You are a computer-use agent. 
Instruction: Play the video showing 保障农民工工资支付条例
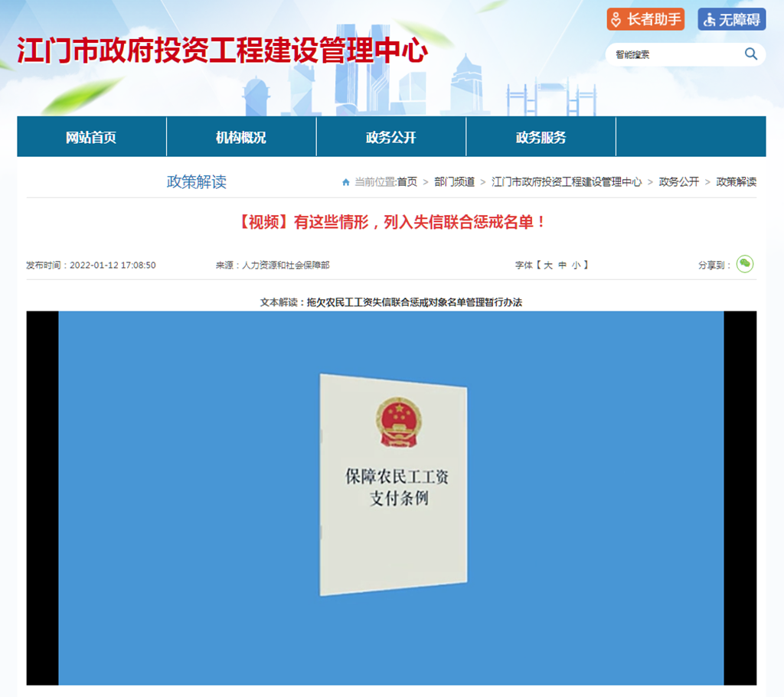tap(391, 497)
